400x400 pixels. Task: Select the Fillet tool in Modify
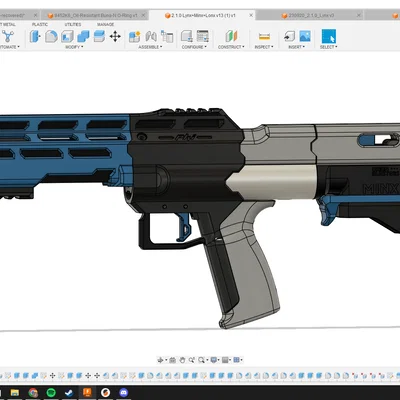[51, 36]
